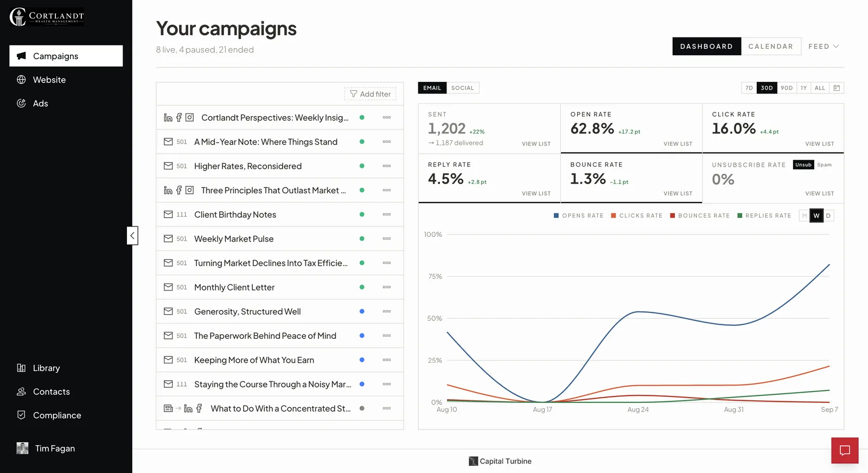Open Contacts via people icon
868x473 pixels.
21,392
